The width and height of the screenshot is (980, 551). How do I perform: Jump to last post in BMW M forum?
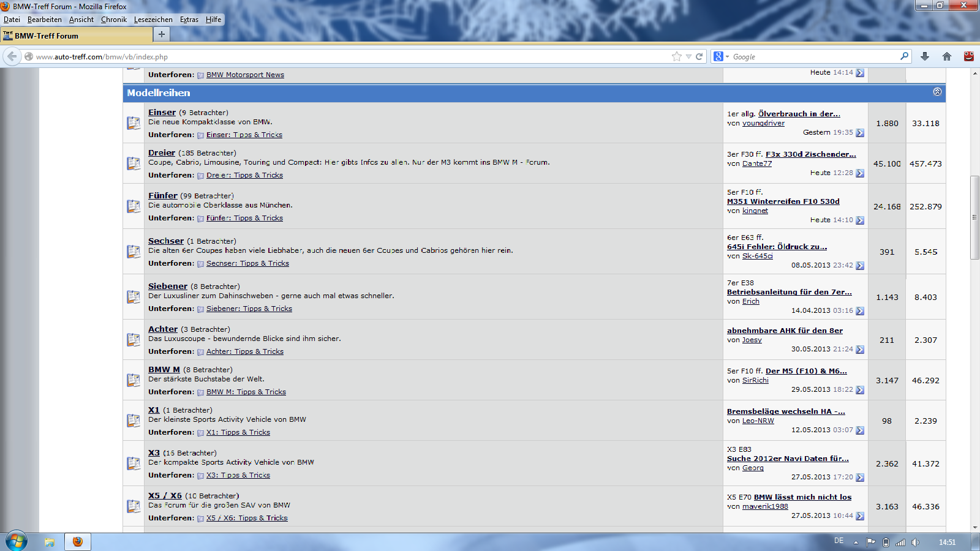860,390
